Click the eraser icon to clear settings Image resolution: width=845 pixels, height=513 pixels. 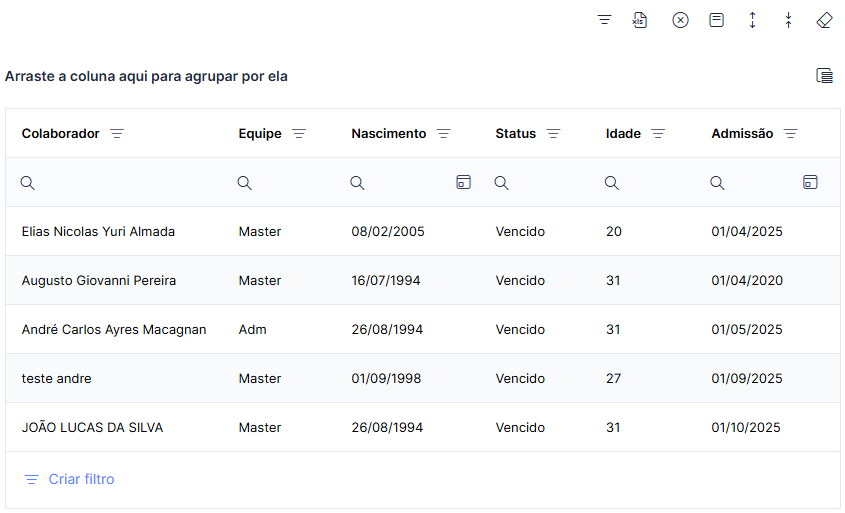[x=825, y=20]
